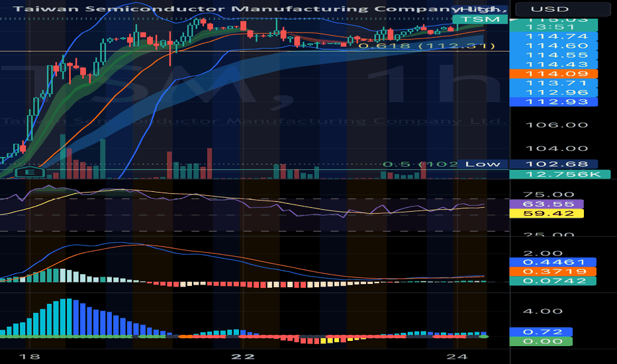Click the 13:51 countdown price tag

click(553, 27)
